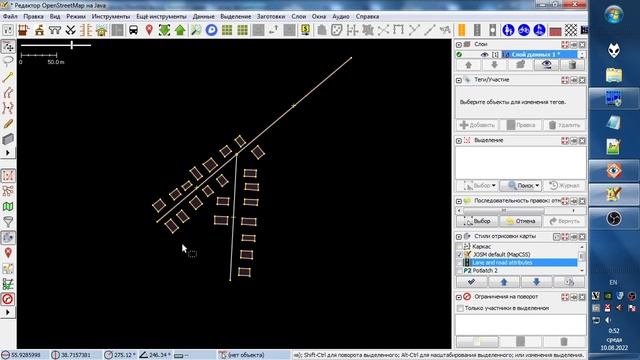Collapse the Выделение panel triangle
The height and width of the screenshot is (360, 640).
[459, 140]
